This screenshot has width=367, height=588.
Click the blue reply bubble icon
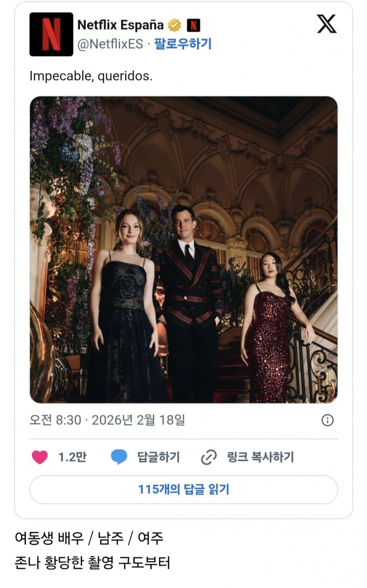tap(119, 457)
